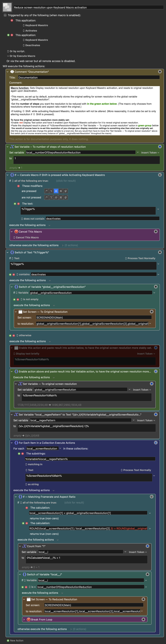Collapse the Comment "Documentation" action disclosure triangle
The height and width of the screenshot is (644, 166).
[8, 72]
